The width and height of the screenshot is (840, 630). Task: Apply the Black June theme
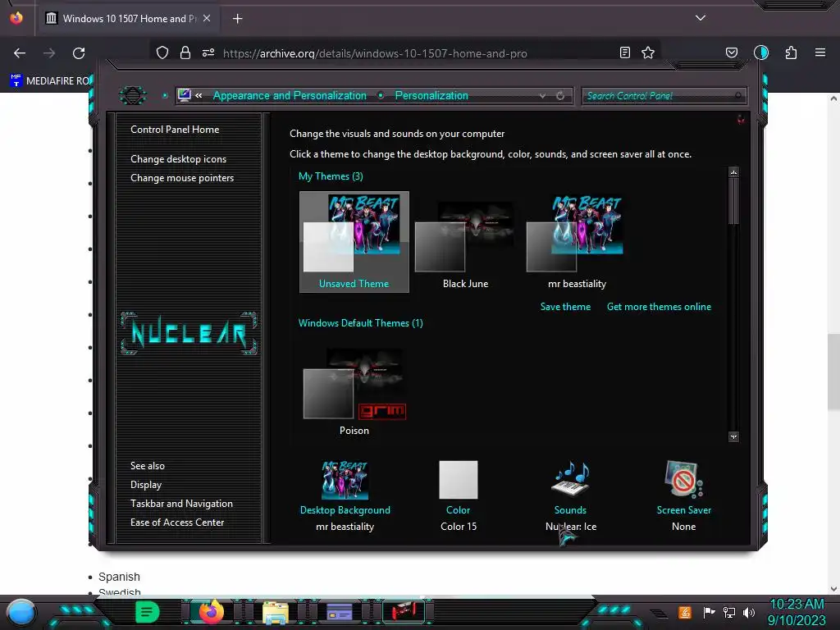click(465, 242)
